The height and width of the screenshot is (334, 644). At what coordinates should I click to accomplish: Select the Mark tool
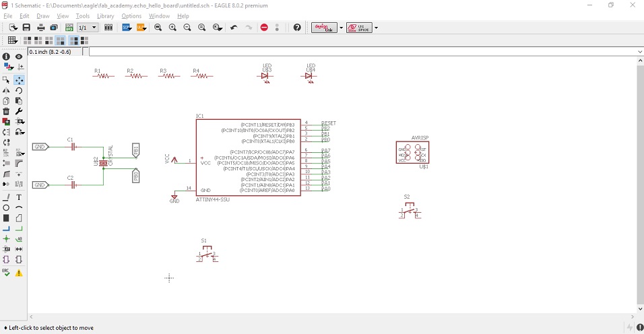click(x=20, y=67)
